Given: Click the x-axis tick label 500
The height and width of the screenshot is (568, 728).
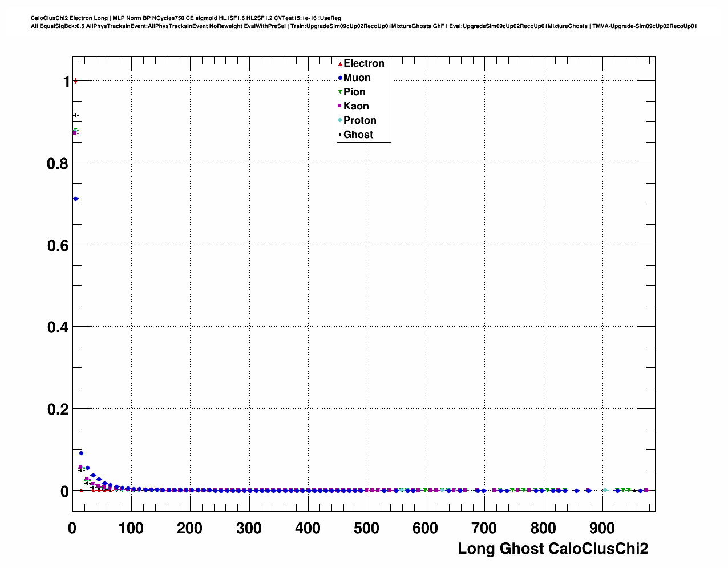Looking at the screenshot, I should click(x=366, y=529).
